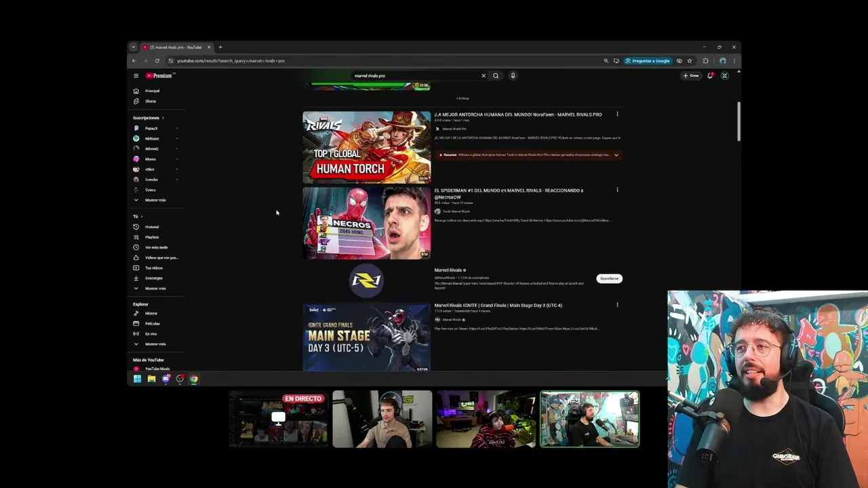Go back in Chrome navigation
The width and height of the screenshot is (868, 488).
(x=134, y=61)
